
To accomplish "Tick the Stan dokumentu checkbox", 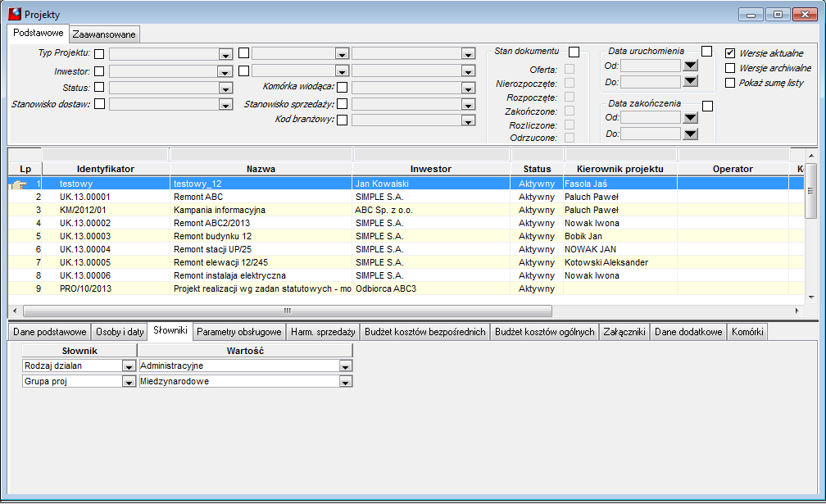I will 574,52.
